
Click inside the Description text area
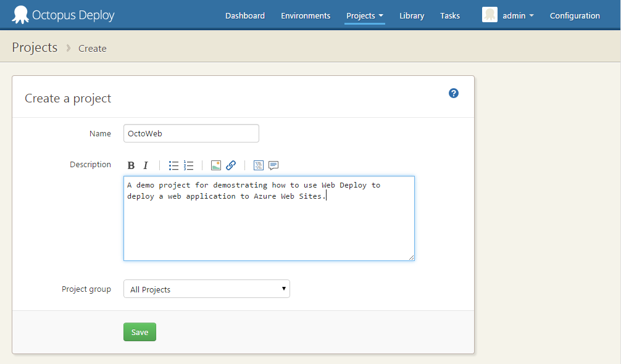pos(269,228)
